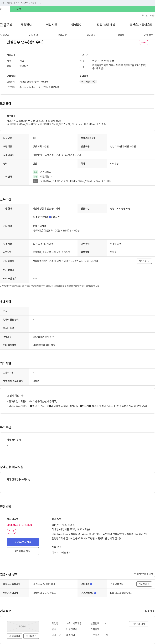Image resolution: width=155 pixels, height=644 pixels.
Task: Open 지도 보기 for 전주고용센터
Action: coord(144,584)
